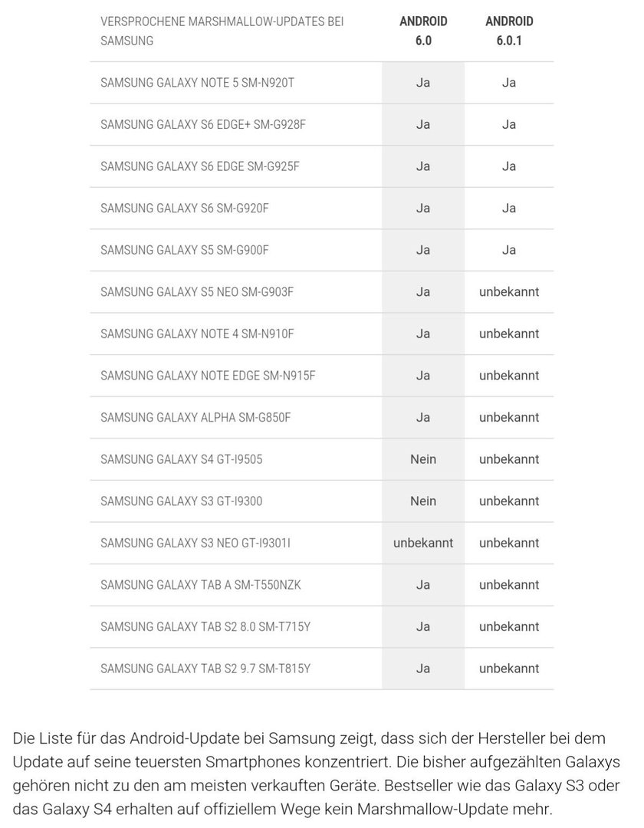Select Samsung Galaxy Alpha SM-G850F row

coord(321,417)
